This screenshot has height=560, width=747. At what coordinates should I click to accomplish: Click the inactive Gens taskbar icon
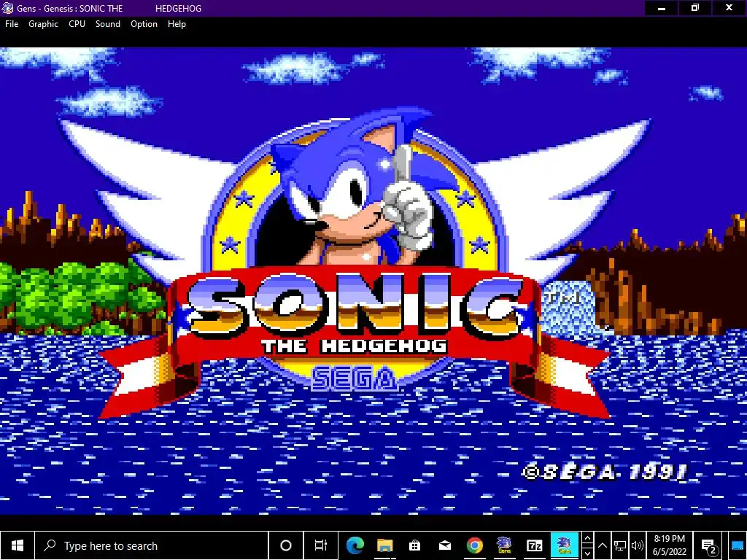tap(504, 545)
